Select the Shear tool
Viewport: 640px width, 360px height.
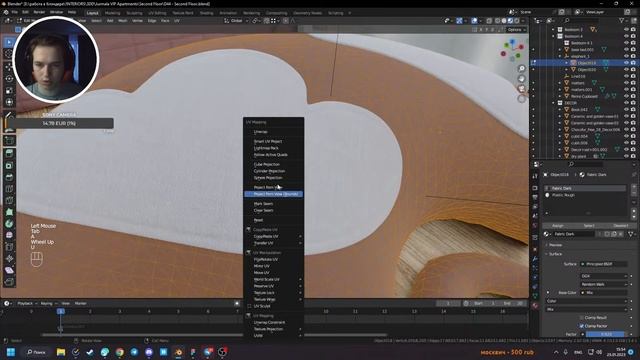pos(9,270)
